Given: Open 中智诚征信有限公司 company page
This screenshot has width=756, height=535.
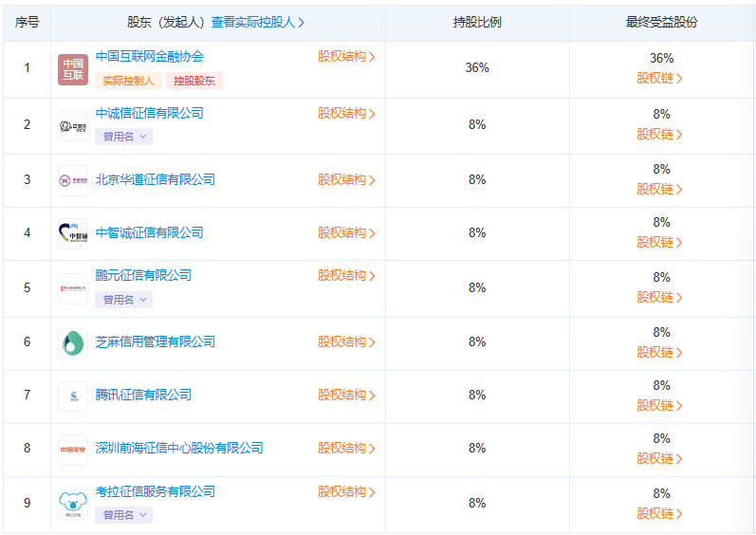Looking at the screenshot, I should [x=150, y=232].
